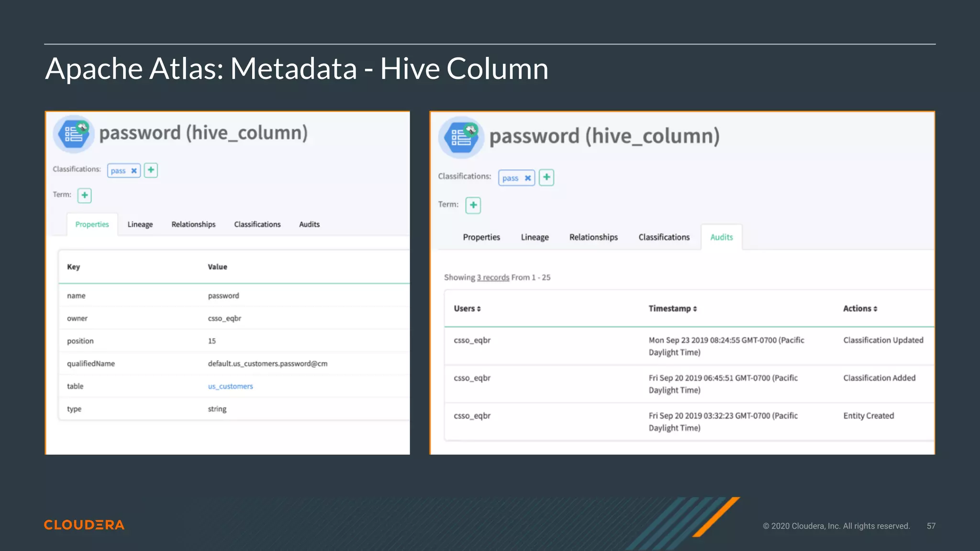The width and height of the screenshot is (980, 551).
Task: Open Lineage tab in right panel
Action: (x=535, y=237)
